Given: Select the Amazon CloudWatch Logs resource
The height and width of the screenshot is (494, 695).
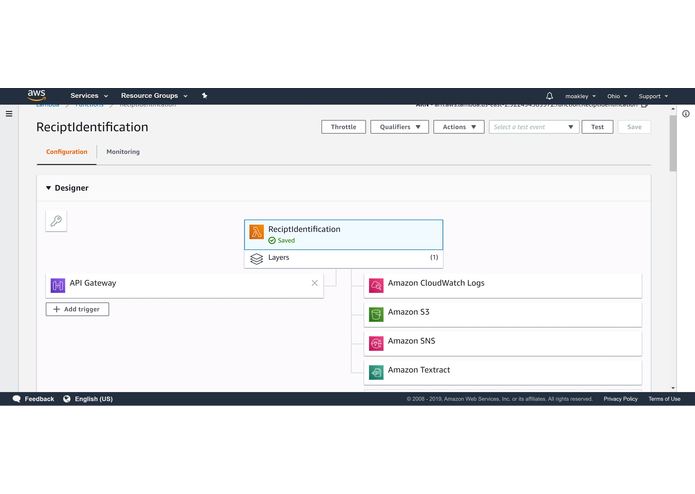Looking at the screenshot, I should 503,286.
